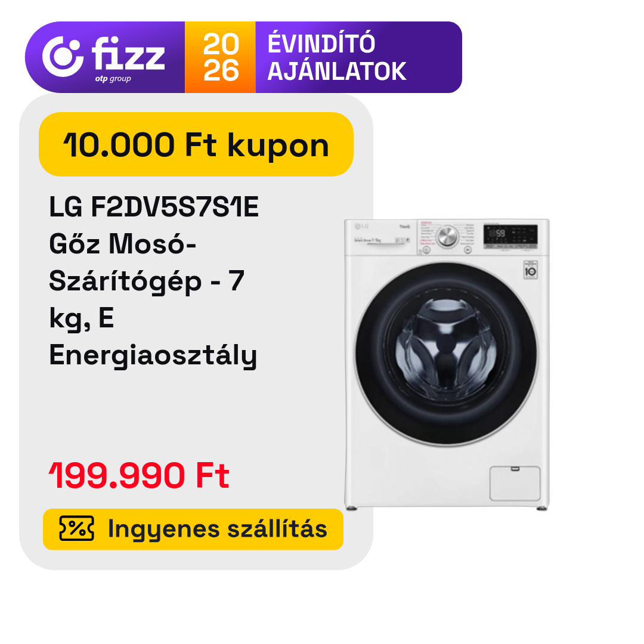Click the washing machine drum door
The image size is (644, 644).
pos(446,354)
